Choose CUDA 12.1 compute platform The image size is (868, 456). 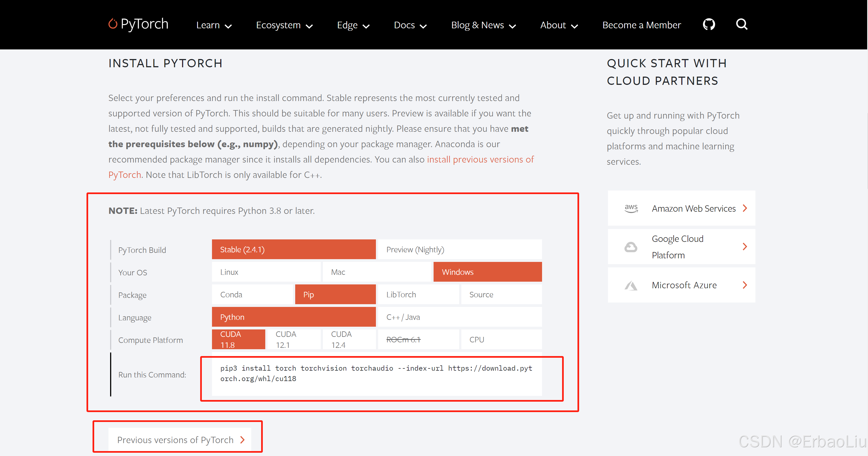[294, 340]
